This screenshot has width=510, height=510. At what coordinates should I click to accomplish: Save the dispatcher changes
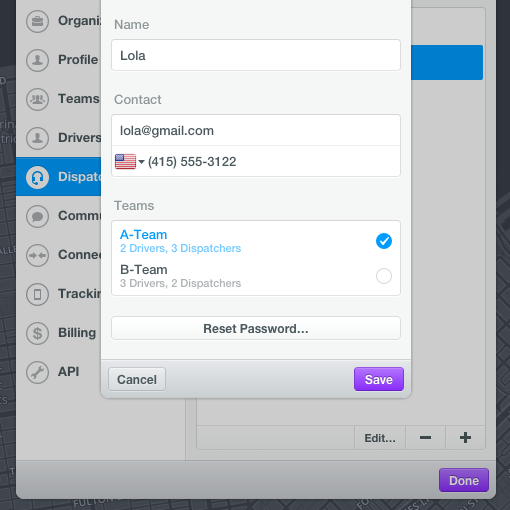[x=379, y=379]
